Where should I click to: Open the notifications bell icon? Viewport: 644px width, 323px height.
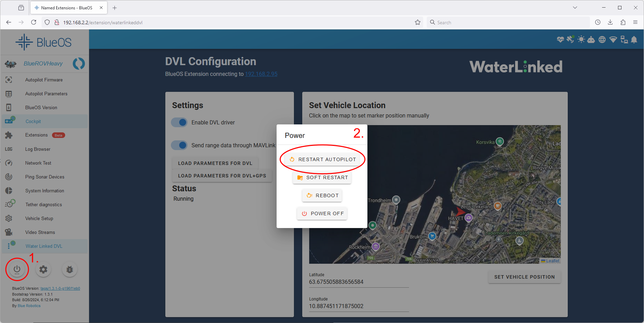(634, 40)
